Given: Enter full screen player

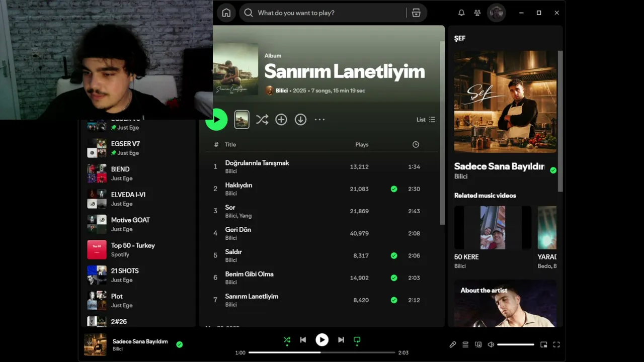Looking at the screenshot, I should (x=556, y=344).
